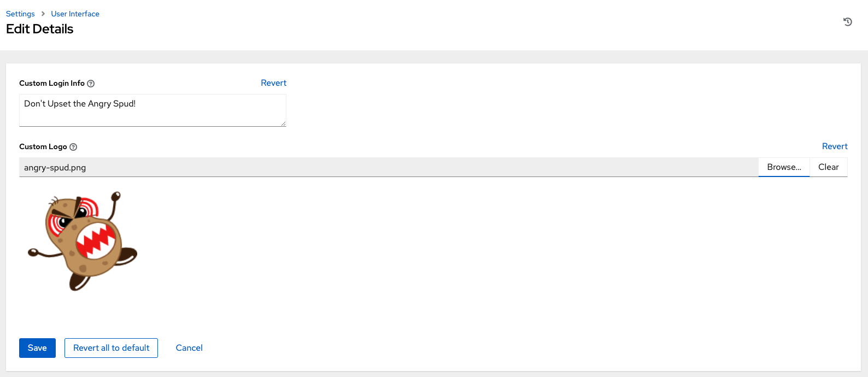Click inside the login message text box
This screenshot has height=377, width=868.
coord(153,109)
